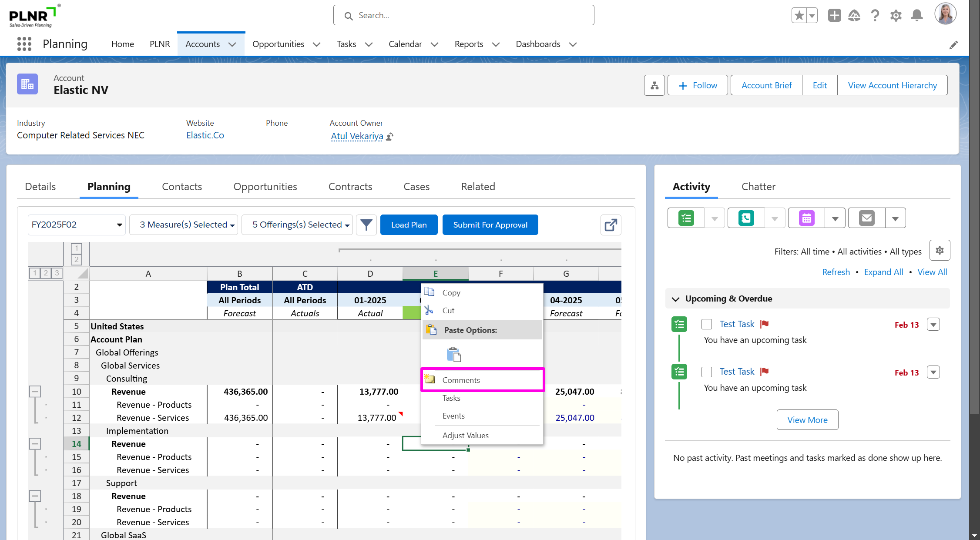Expand the 3 Measure(s) Selected dropdown
This screenshot has height=540, width=980.
(184, 225)
